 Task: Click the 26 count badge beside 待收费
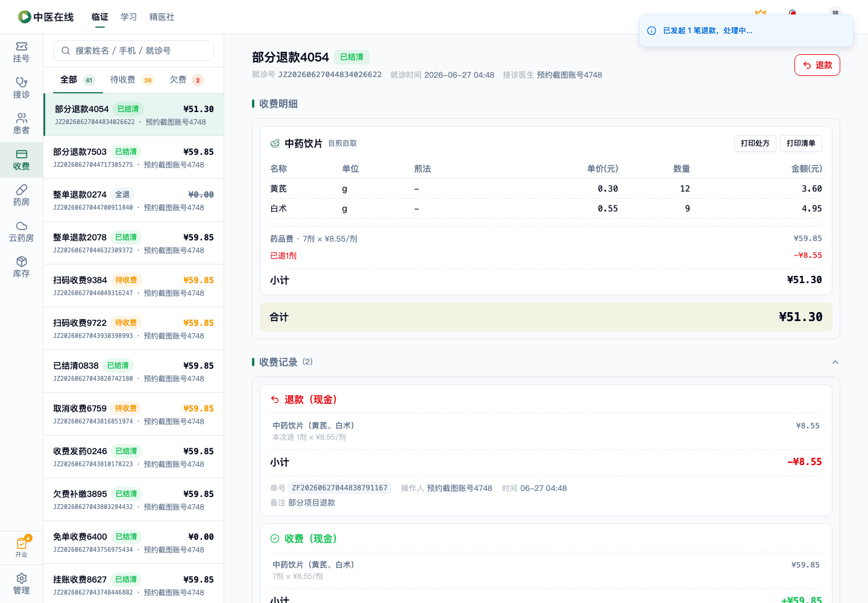coord(148,80)
